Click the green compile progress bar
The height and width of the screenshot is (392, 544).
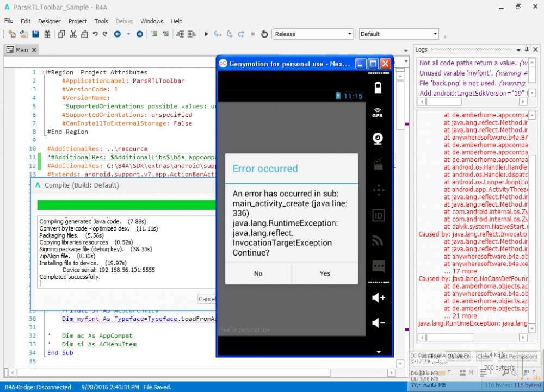coord(125,205)
